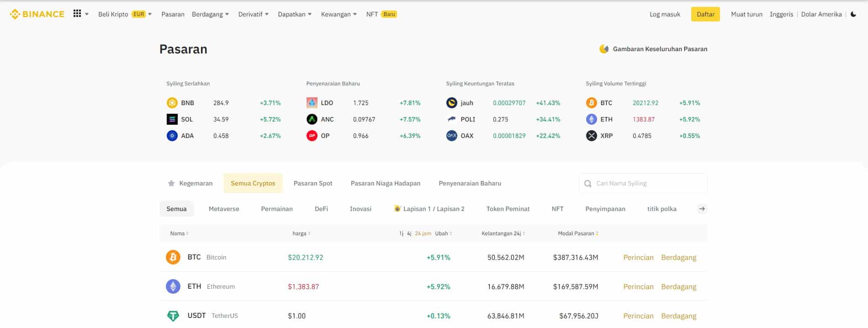Expand the Berdagang dropdown menu

tap(227, 14)
